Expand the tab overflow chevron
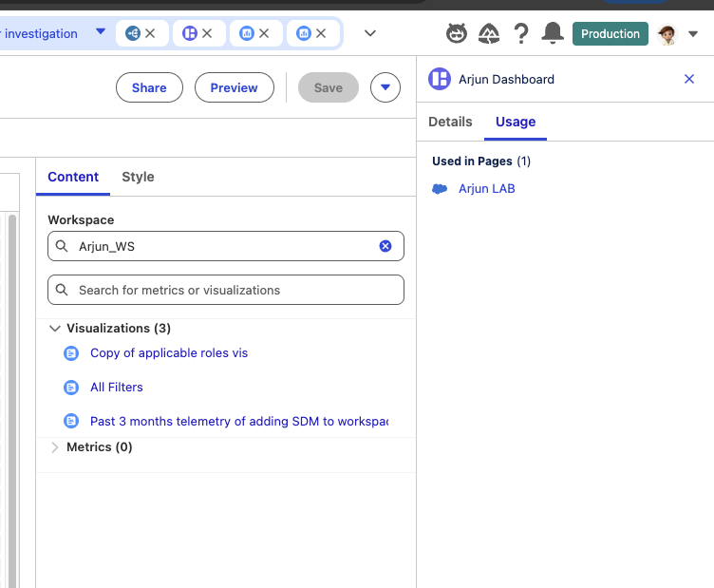Image resolution: width=714 pixels, height=588 pixels. [x=370, y=33]
